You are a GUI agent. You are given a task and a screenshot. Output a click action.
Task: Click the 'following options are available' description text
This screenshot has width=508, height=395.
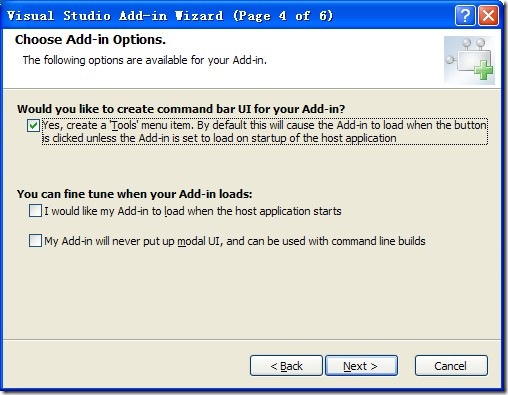145,60
